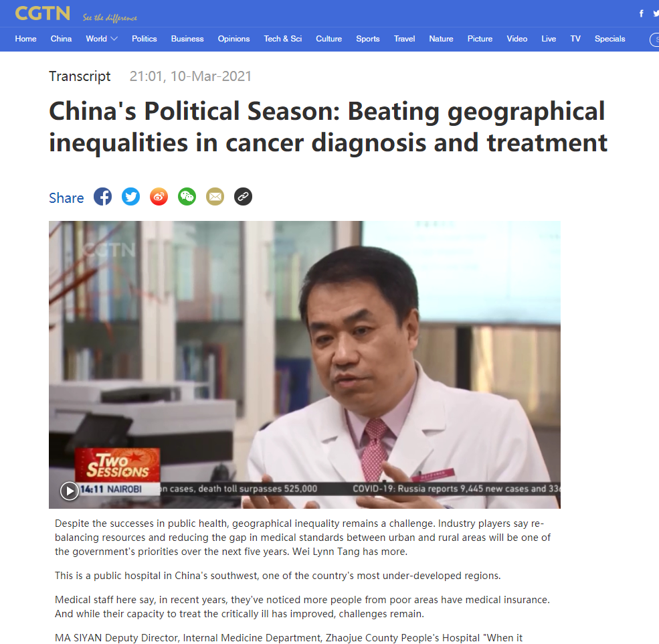
Task: Click the video thumbnail of the doctor
Action: click(304, 364)
